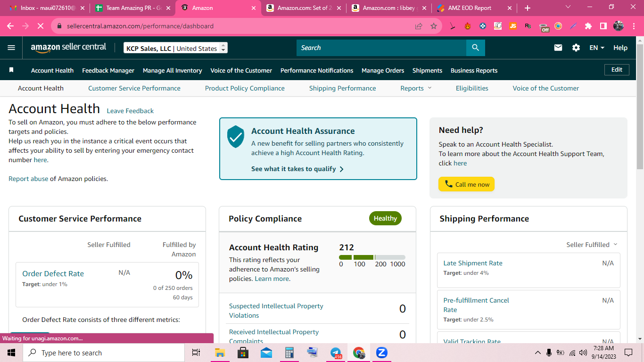Expand Chrome tab search chevron
The image size is (644, 362).
tap(568, 7)
